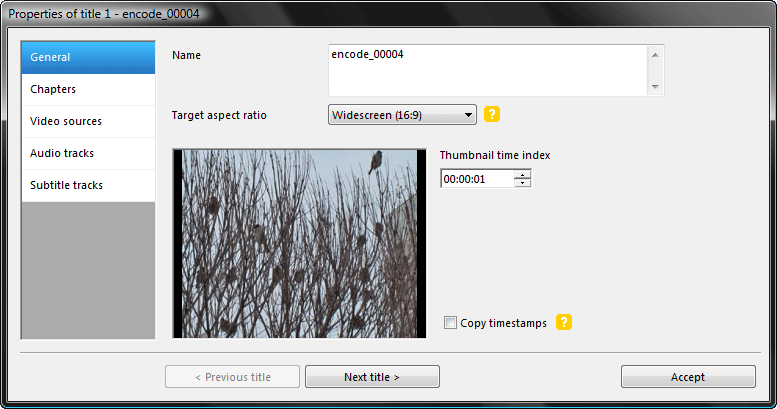Click the bird video thumbnail preview
The height and width of the screenshot is (409, 777).
tap(299, 243)
